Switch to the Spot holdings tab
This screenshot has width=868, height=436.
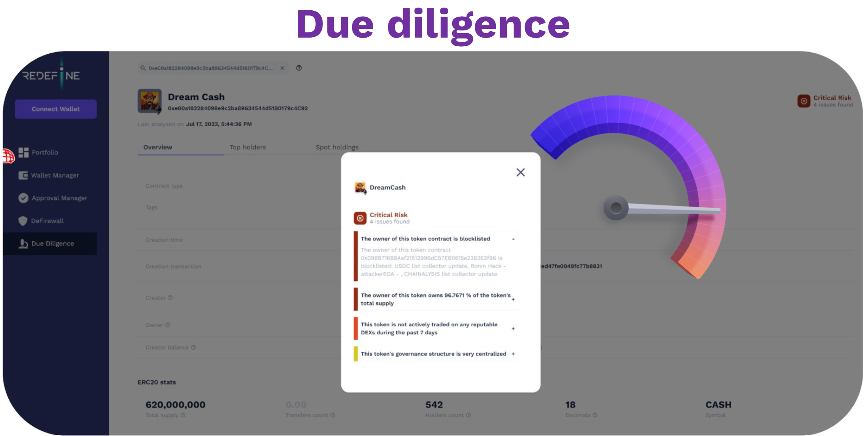pos(336,147)
